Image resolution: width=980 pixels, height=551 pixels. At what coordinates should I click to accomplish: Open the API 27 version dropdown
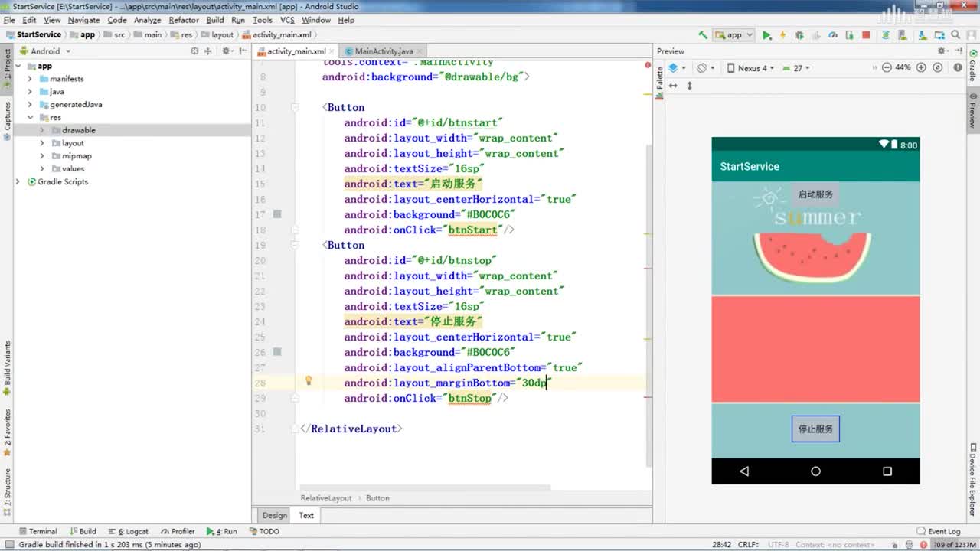tap(796, 68)
